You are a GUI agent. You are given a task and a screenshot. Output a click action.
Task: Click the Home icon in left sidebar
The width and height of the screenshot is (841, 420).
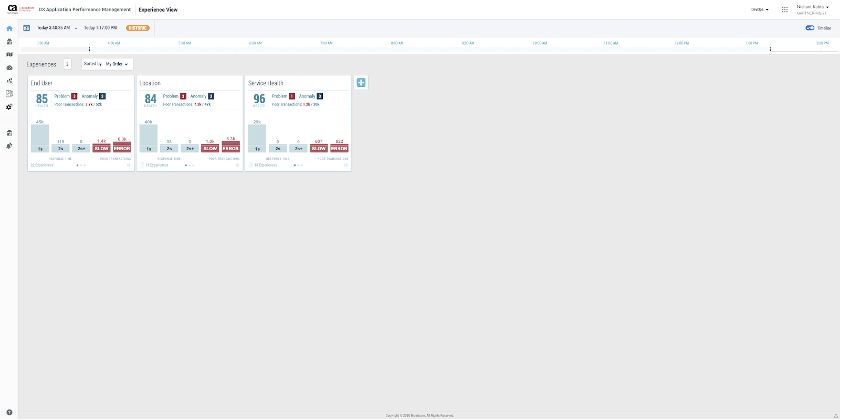click(9, 28)
